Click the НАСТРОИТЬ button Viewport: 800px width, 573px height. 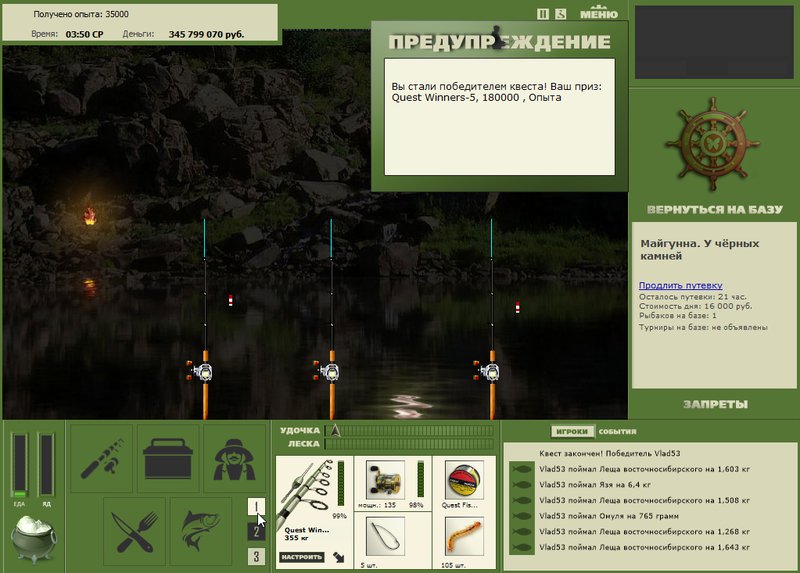tap(301, 557)
